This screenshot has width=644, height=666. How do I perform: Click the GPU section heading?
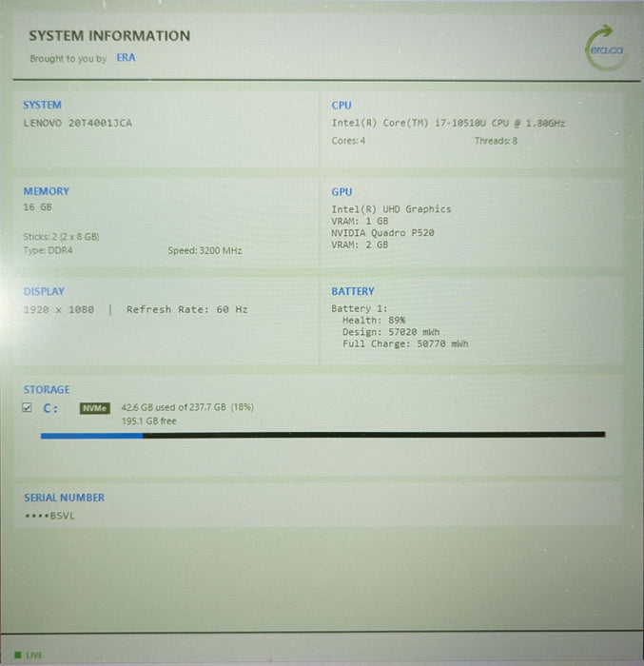(x=342, y=192)
